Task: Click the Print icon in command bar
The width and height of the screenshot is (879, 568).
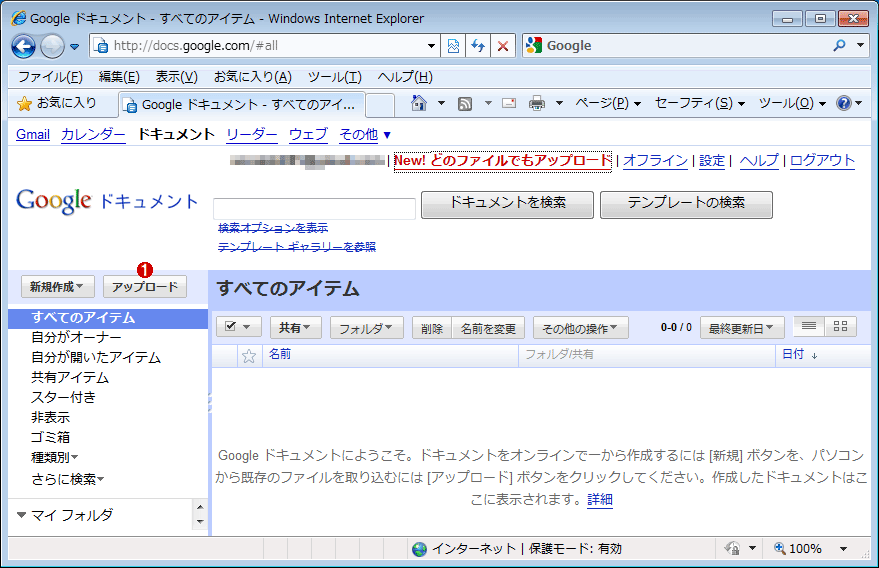Action: tap(536, 103)
